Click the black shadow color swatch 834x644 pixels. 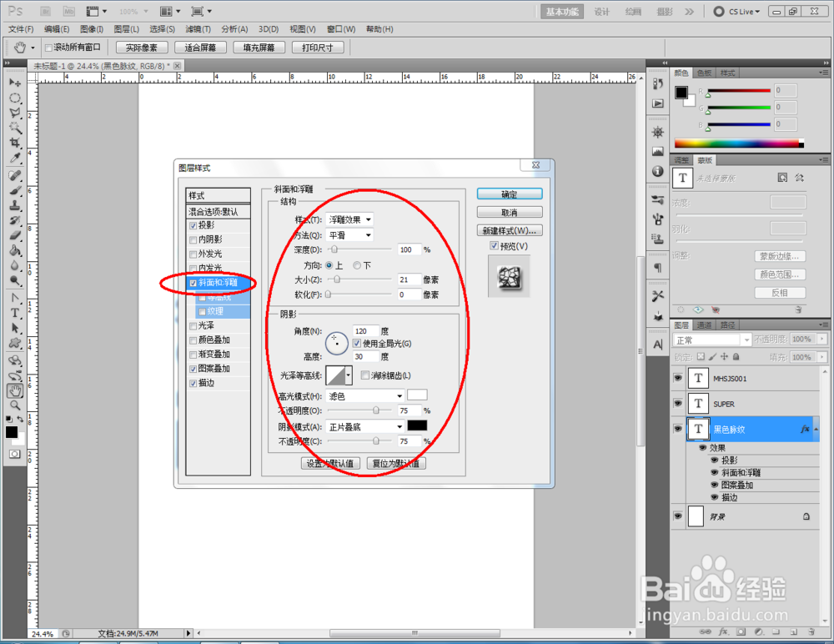pos(417,425)
